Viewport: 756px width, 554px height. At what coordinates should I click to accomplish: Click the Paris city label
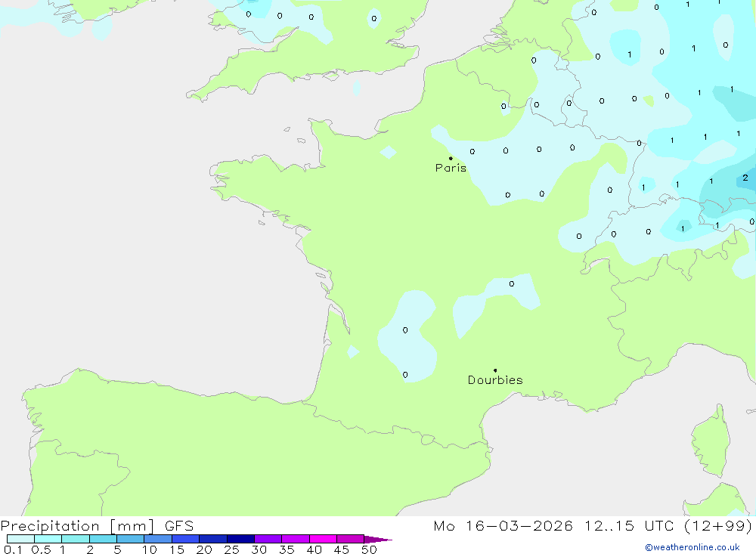[451, 168]
